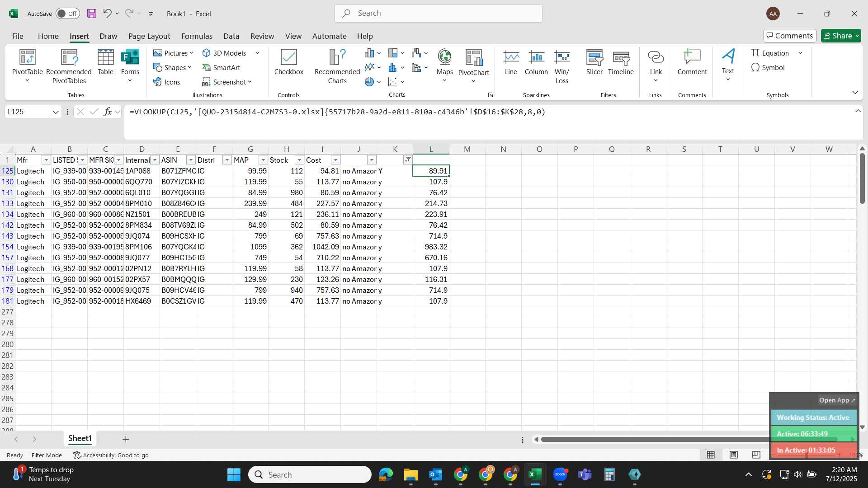868x488 pixels.
Task: Switch to the Formulas tab
Action: tap(197, 36)
